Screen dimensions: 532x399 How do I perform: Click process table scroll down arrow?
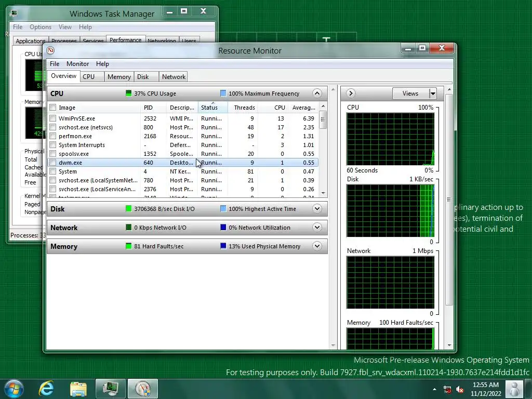323,193
